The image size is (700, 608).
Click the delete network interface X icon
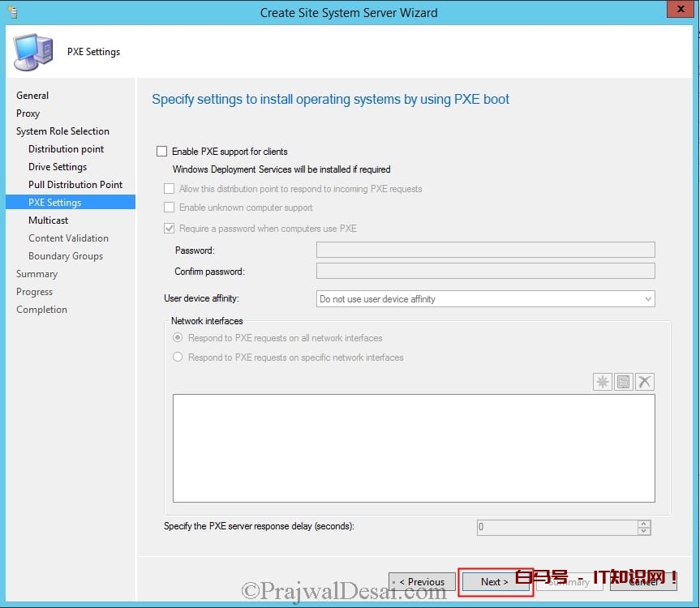pyautogui.click(x=645, y=382)
